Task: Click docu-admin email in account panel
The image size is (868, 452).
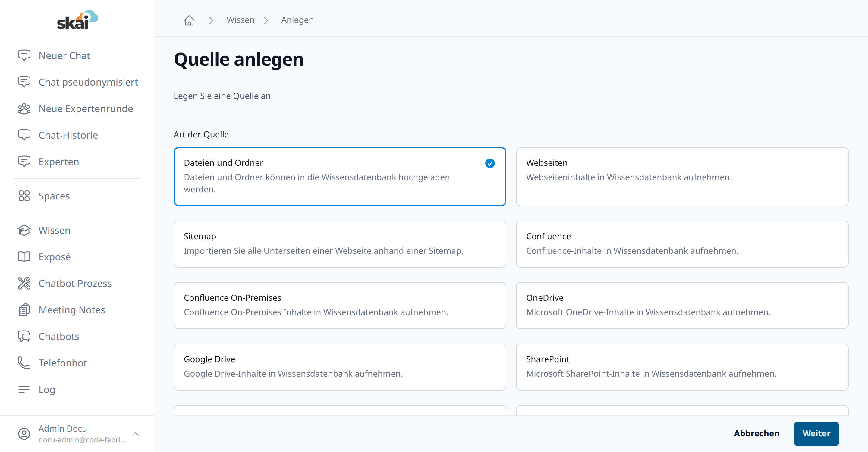Action: pos(82,440)
